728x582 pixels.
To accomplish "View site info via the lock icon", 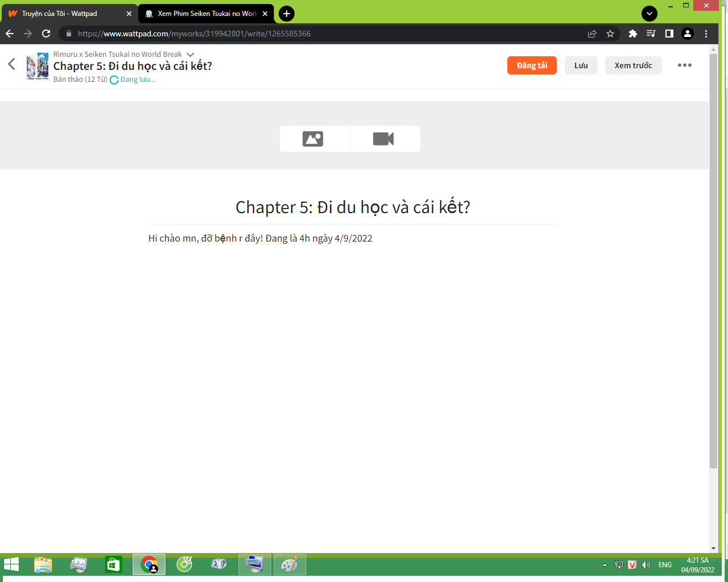I will [x=69, y=34].
